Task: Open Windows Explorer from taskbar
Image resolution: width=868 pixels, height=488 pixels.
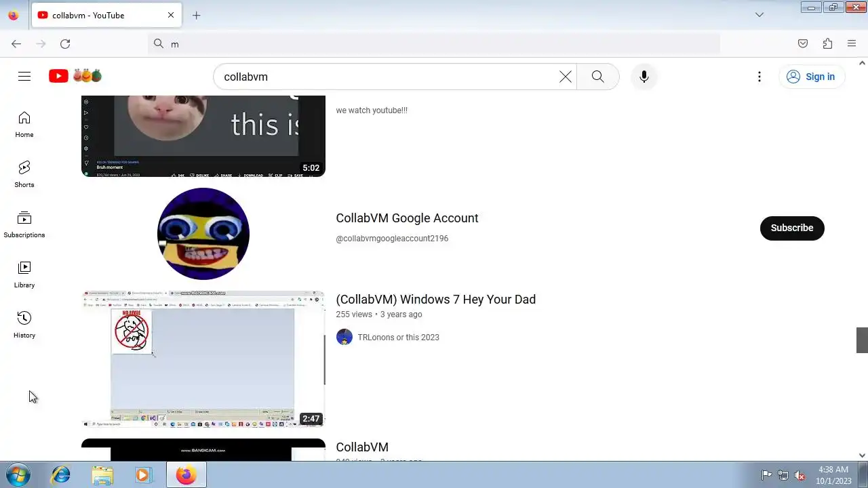Action: pyautogui.click(x=102, y=475)
